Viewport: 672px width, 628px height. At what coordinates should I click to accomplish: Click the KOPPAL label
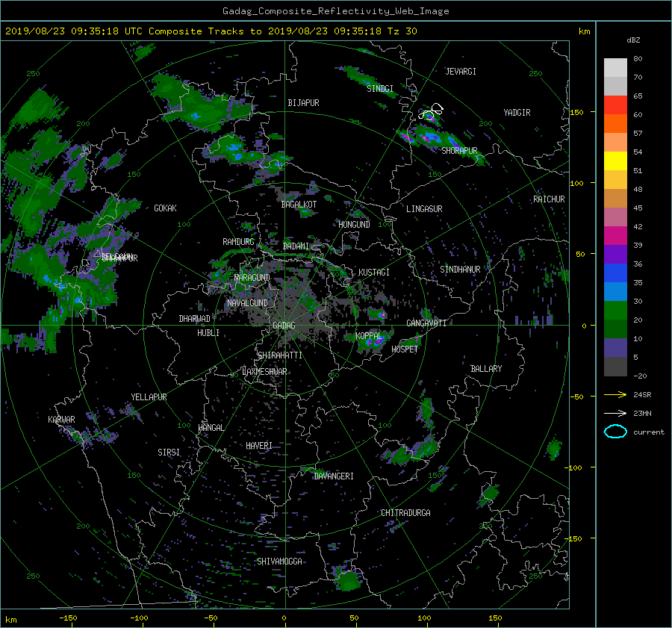click(369, 336)
